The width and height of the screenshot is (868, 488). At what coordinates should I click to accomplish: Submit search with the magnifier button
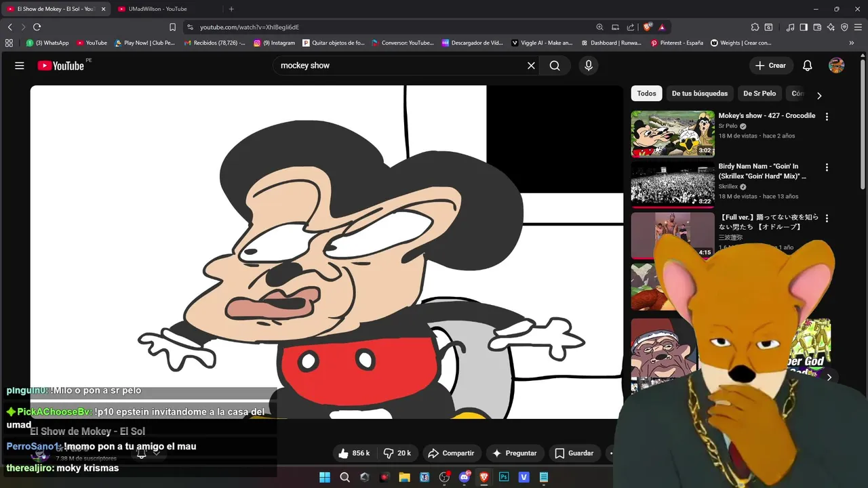(x=555, y=66)
